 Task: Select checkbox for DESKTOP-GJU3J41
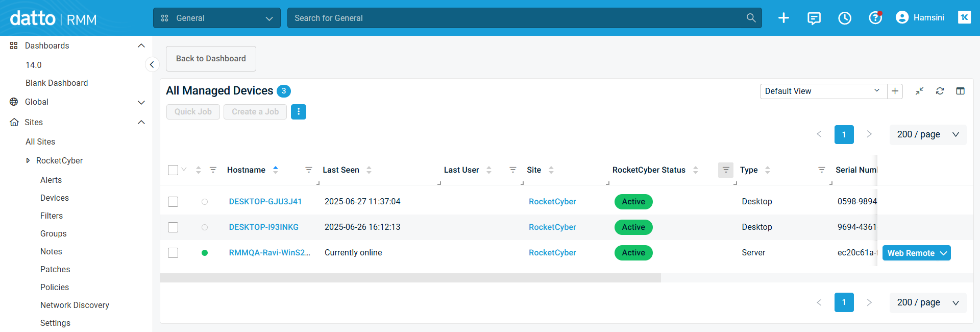(x=173, y=202)
